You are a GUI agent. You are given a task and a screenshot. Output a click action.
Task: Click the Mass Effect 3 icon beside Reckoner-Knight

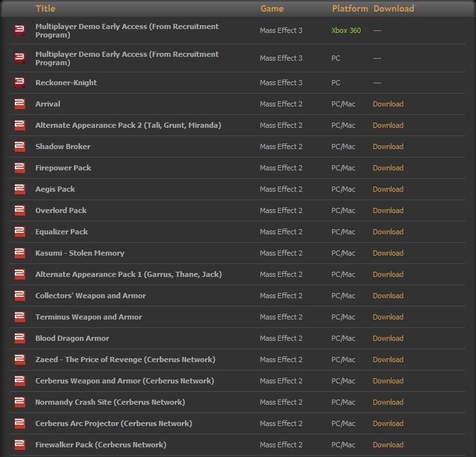(x=20, y=82)
